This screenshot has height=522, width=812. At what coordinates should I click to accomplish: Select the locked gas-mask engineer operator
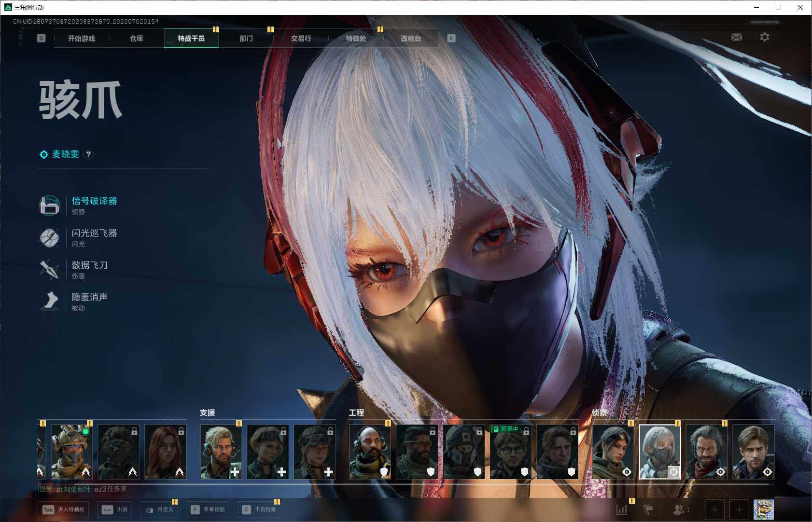click(x=464, y=452)
